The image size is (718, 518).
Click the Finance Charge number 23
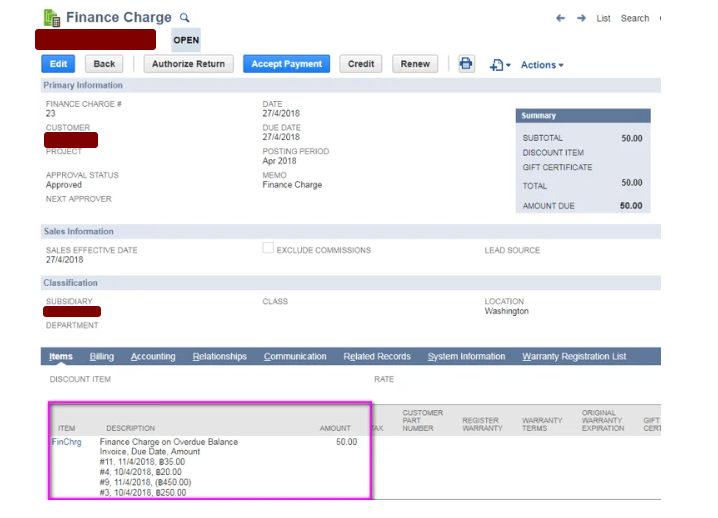tap(50, 114)
